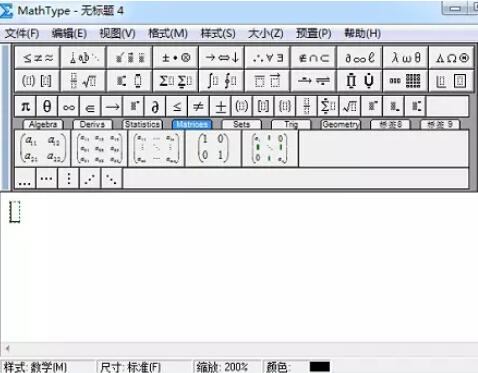Open the underbar and overbar templates palette
478x373 pixels.
[267, 81]
